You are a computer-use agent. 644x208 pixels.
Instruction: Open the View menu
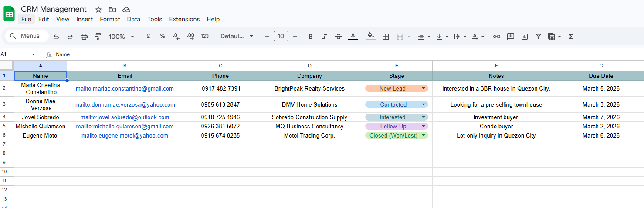63,19
